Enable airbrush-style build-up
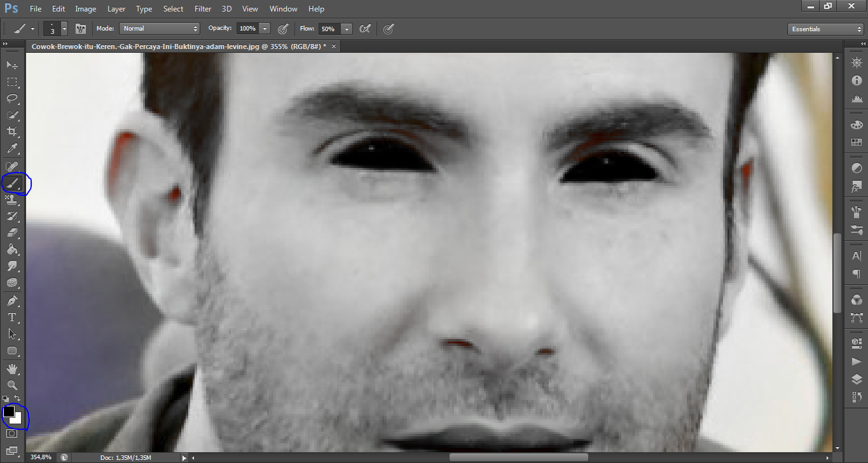 pos(365,29)
